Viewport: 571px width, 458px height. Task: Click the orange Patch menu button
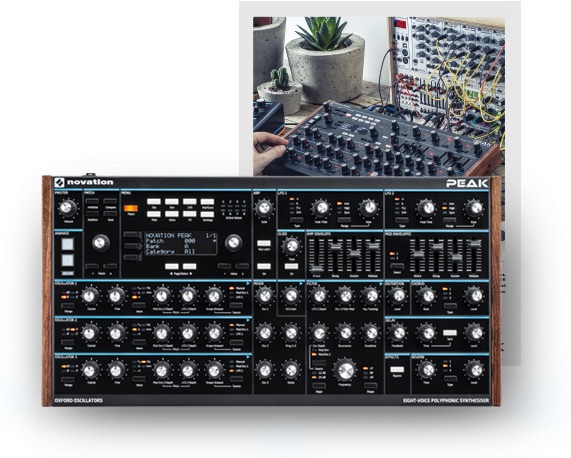click(131, 208)
